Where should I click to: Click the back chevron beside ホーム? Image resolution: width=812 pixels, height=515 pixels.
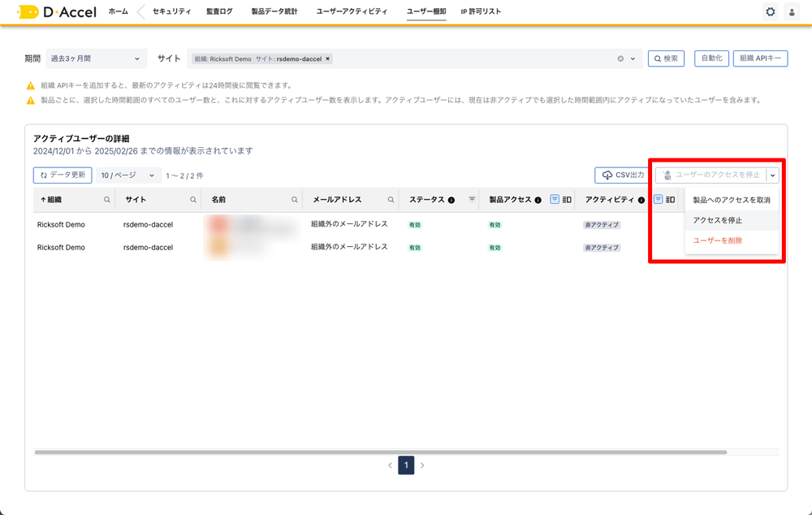(140, 11)
